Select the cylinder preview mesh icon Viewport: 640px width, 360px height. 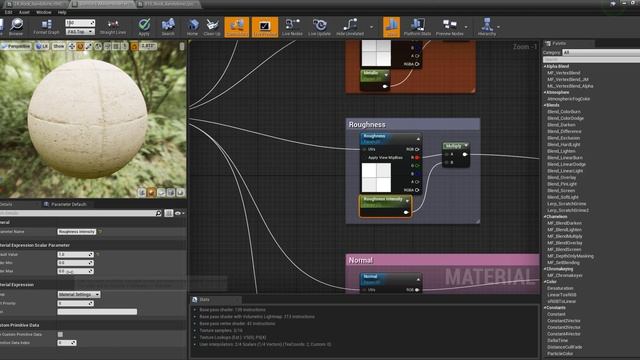click(142, 192)
